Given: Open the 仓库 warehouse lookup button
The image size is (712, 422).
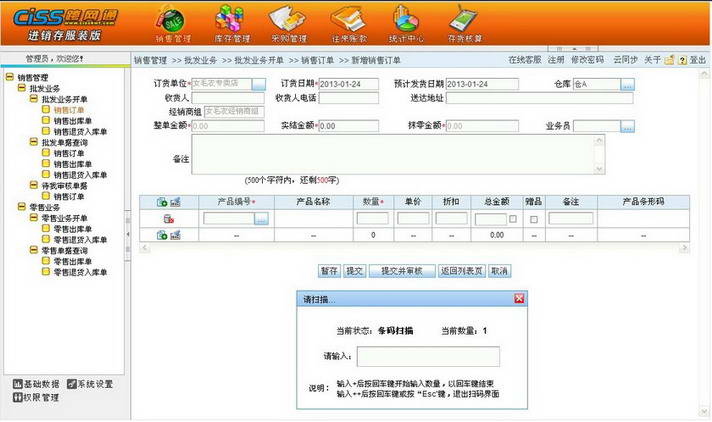Looking at the screenshot, I should (628, 84).
